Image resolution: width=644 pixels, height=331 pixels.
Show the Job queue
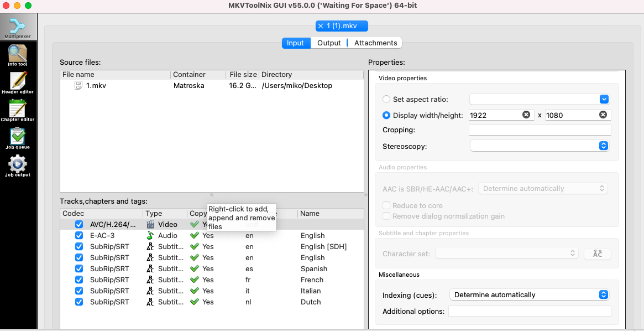point(17,138)
